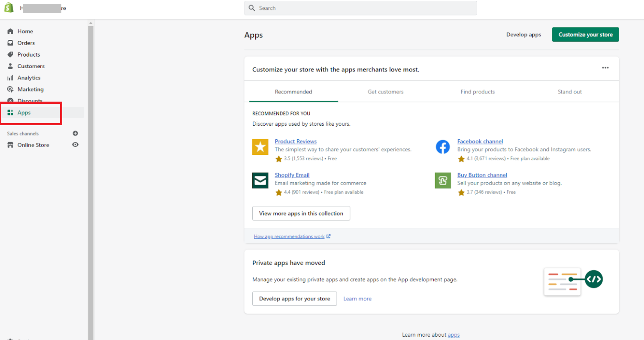Click the Sales channels heading

click(23, 134)
